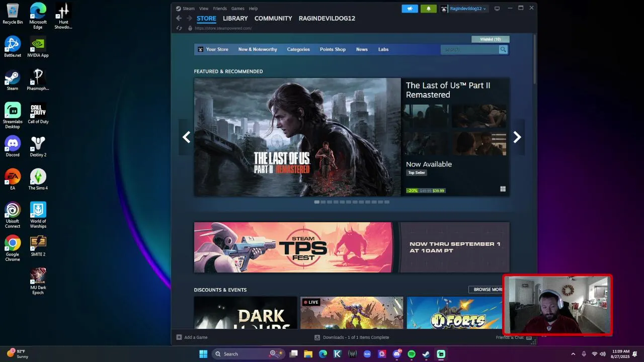The width and height of the screenshot is (644, 362).
Task: Open MU Dark Epoch desktop shortcut
Action: [38, 282]
